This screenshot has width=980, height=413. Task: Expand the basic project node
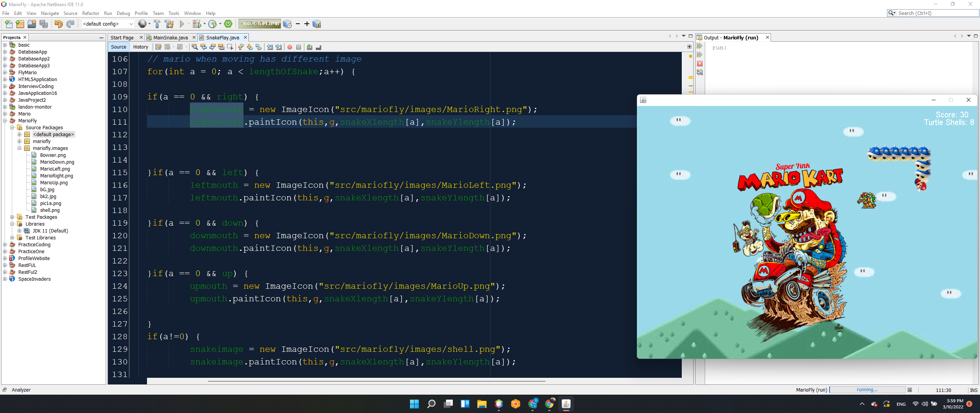tap(5, 45)
